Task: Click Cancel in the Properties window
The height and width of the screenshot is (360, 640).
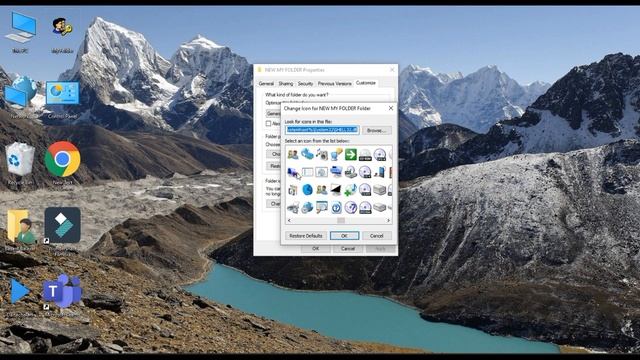Action: coord(348,248)
